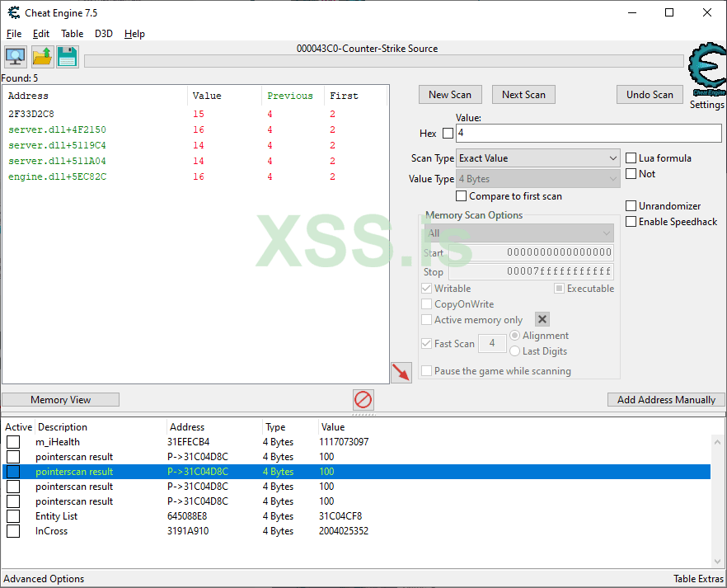Viewport: 727px width, 588px height.
Task: Open the Table menu
Action: click(73, 34)
